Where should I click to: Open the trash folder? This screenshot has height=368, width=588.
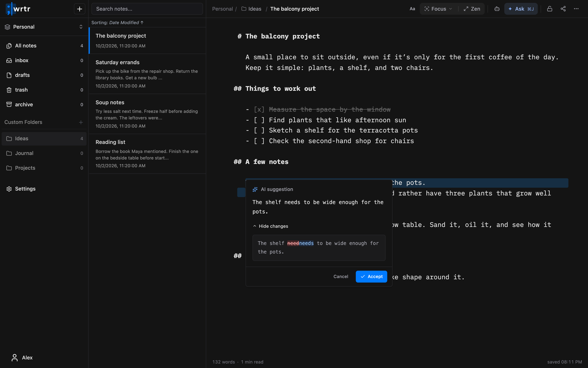(x=44, y=90)
